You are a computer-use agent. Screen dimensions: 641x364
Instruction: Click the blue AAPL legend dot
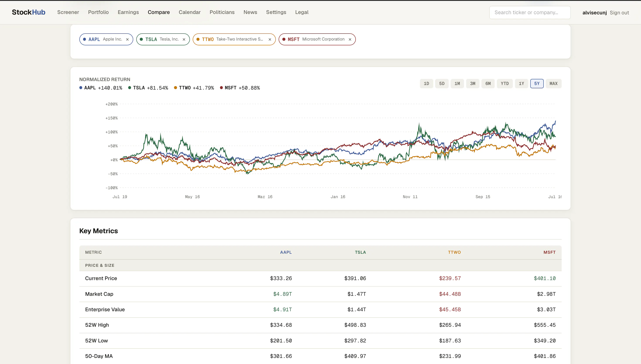[81, 88]
